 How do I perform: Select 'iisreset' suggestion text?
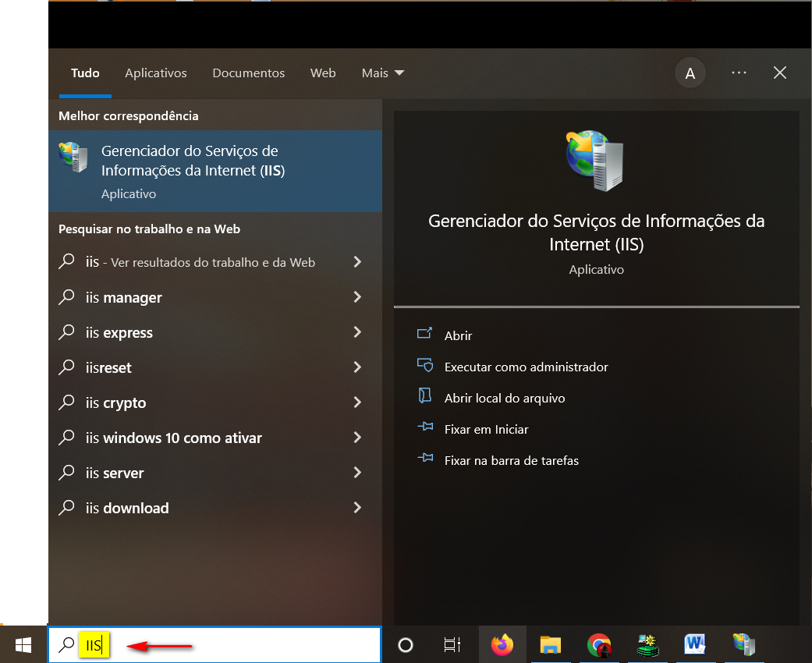pos(108,367)
